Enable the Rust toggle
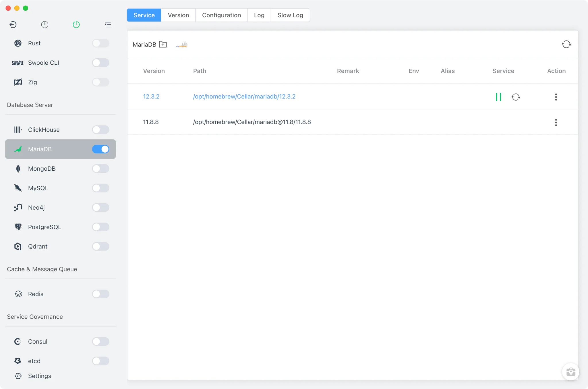This screenshot has width=588, height=389. (x=100, y=43)
